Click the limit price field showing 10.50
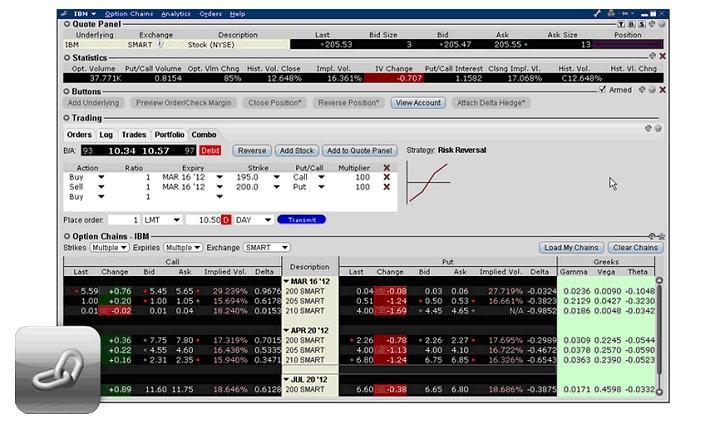Screen dimensions: 720x424 tap(203, 220)
